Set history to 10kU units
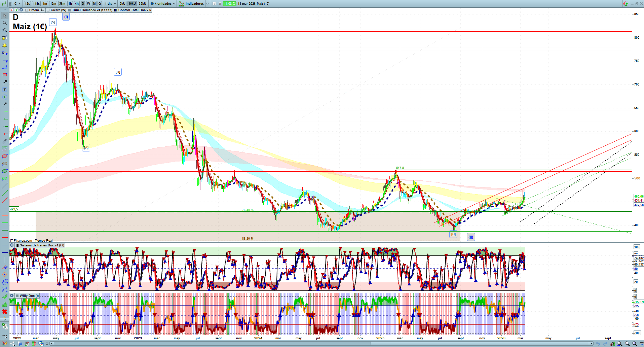The image size is (644, 347). [132, 4]
